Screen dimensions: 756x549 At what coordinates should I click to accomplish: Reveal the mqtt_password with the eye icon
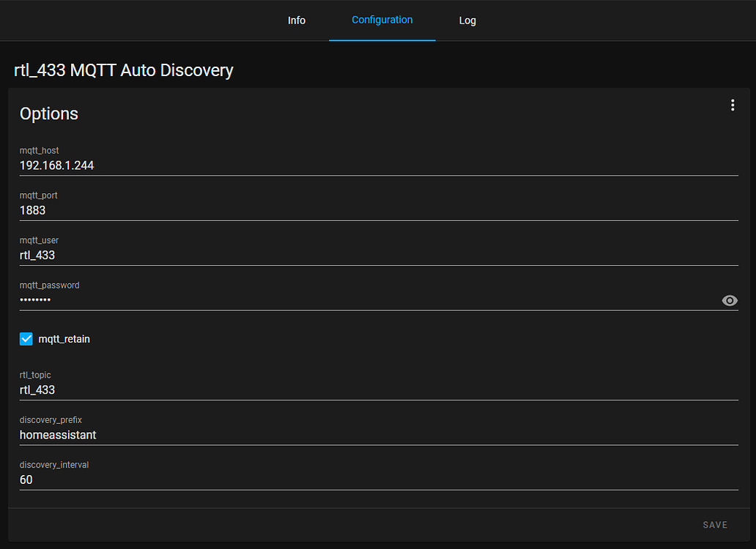point(730,301)
